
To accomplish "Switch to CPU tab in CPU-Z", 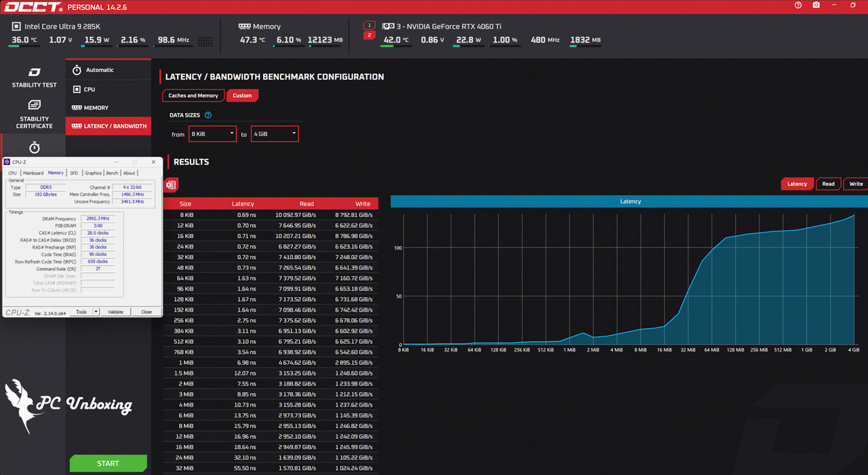I will point(12,173).
